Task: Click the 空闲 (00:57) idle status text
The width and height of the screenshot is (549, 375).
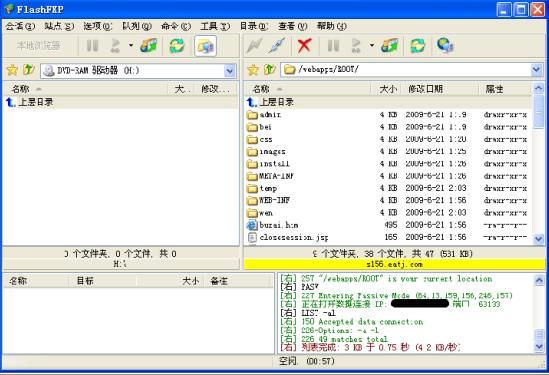Action: pyautogui.click(x=307, y=361)
